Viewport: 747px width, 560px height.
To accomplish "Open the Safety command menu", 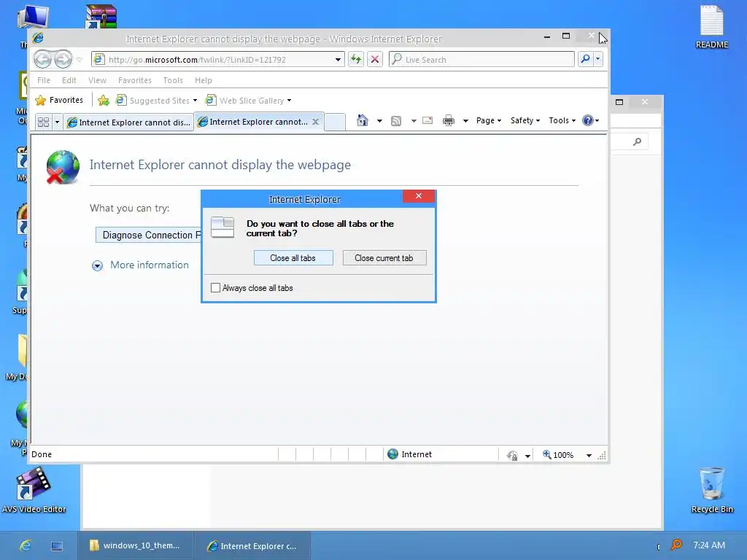I will [x=525, y=120].
